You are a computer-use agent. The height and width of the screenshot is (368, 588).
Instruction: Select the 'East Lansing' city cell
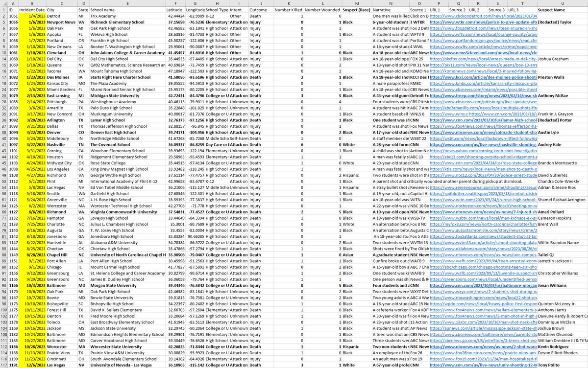coord(61,96)
